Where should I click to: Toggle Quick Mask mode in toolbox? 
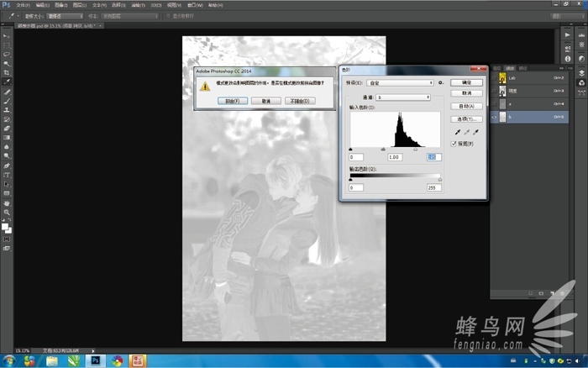point(7,239)
